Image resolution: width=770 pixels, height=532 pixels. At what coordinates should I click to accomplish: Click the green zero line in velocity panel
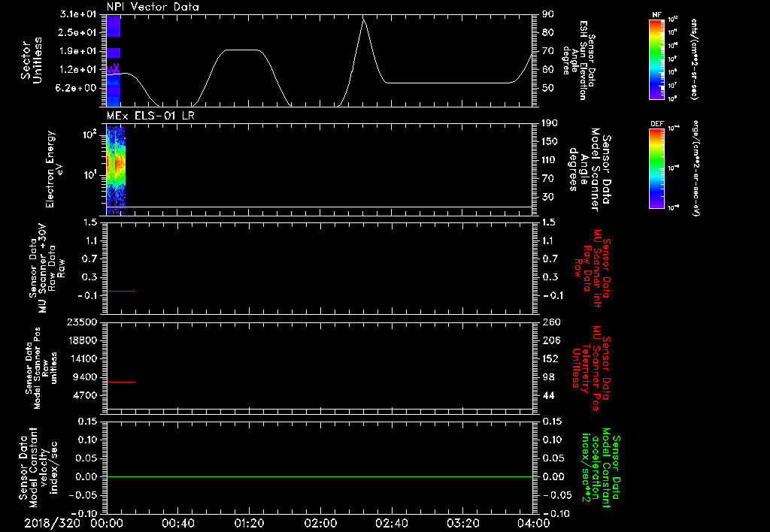pyautogui.click(x=320, y=476)
